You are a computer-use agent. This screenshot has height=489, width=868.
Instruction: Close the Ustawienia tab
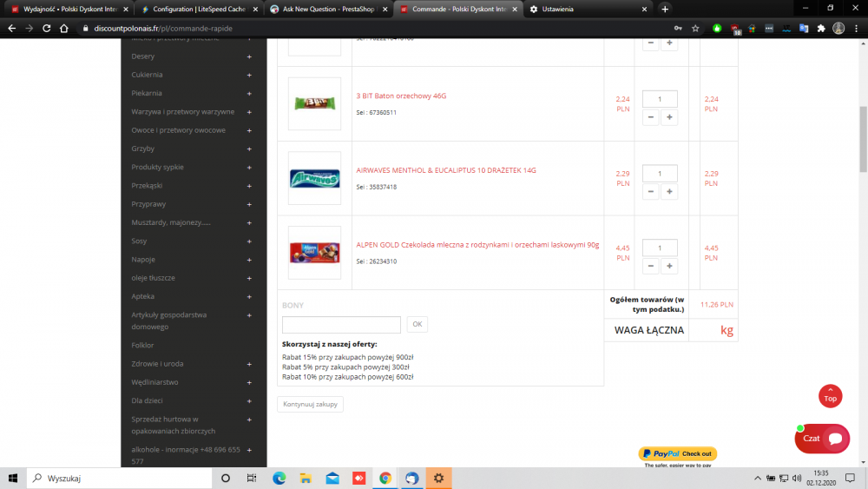pos(644,9)
